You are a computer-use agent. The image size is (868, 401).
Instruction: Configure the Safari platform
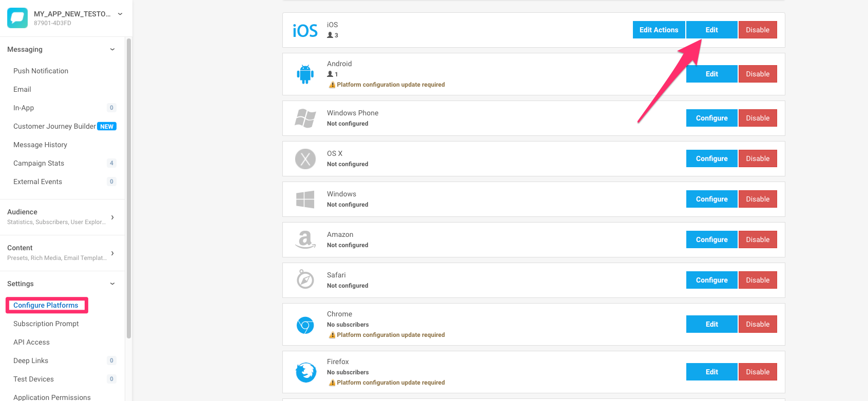coord(711,280)
